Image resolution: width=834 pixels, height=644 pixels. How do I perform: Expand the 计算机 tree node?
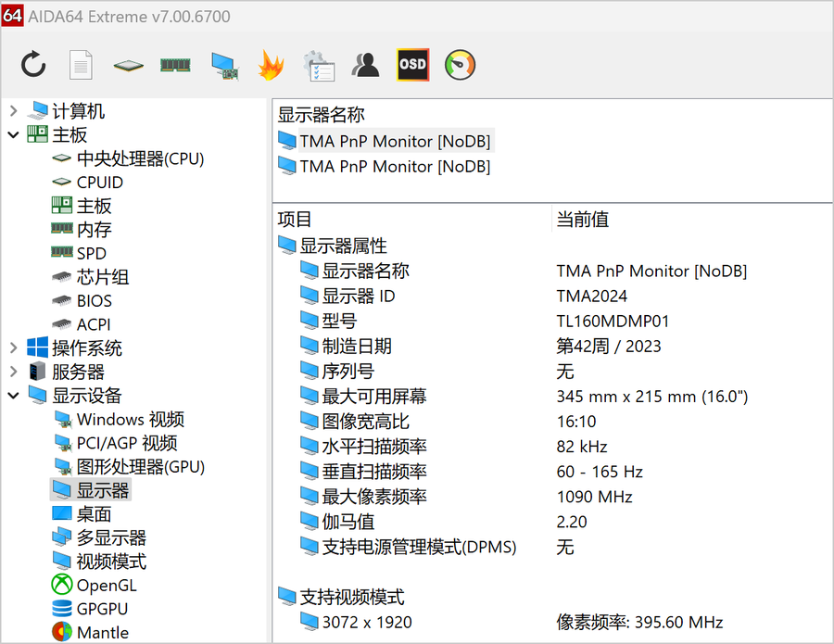(x=13, y=110)
